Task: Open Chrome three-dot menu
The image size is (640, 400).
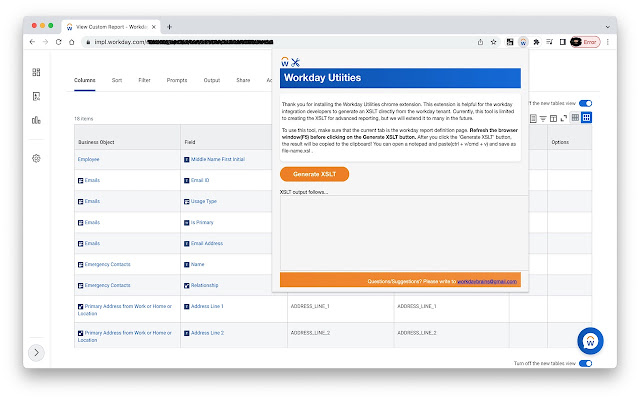Action: [608, 42]
